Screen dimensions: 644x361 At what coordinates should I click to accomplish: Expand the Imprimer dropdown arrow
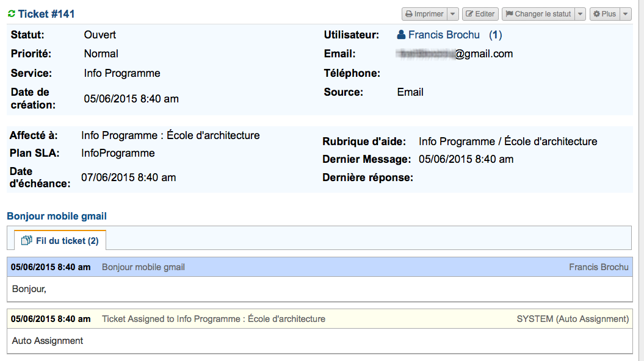click(452, 14)
